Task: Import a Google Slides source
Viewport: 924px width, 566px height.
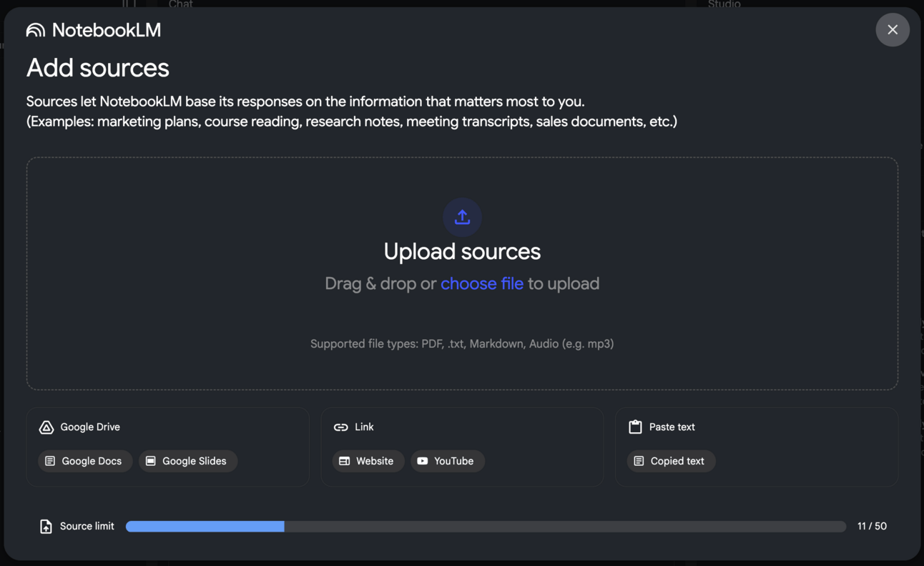Action: click(187, 461)
